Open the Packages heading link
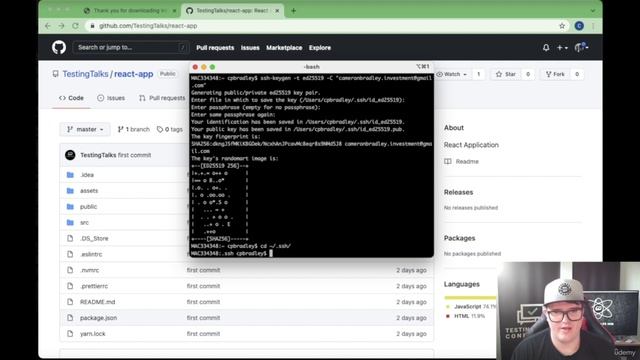The width and height of the screenshot is (640, 360). click(460, 238)
